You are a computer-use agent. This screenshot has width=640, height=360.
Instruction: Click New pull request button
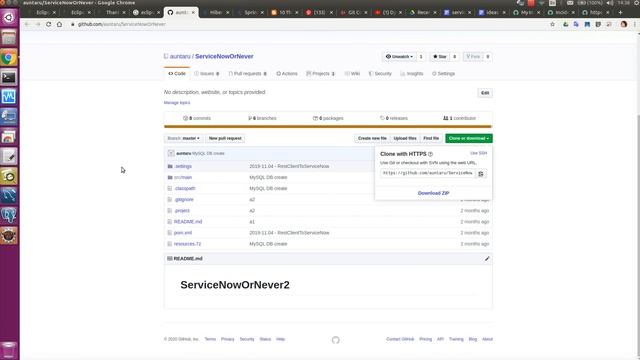pos(225,138)
